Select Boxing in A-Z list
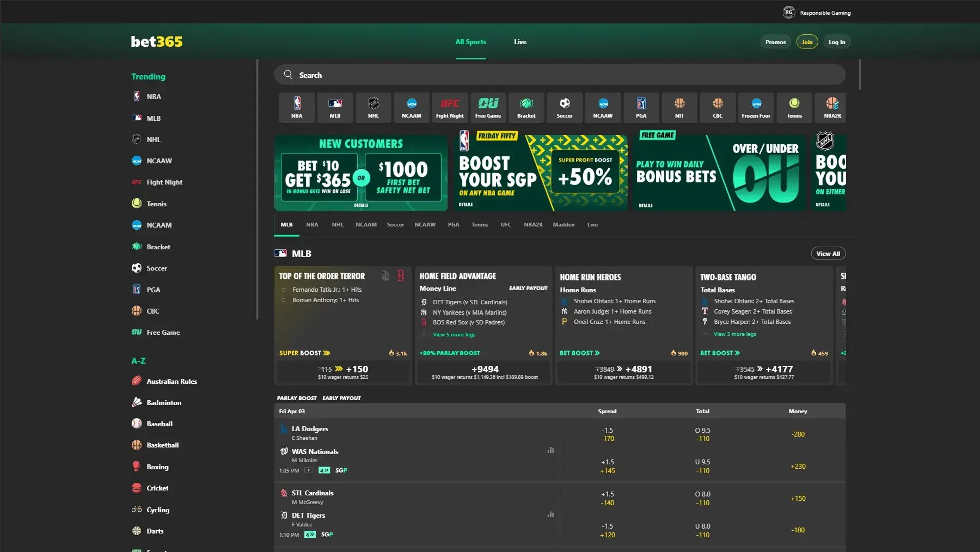The image size is (980, 552). (150, 467)
